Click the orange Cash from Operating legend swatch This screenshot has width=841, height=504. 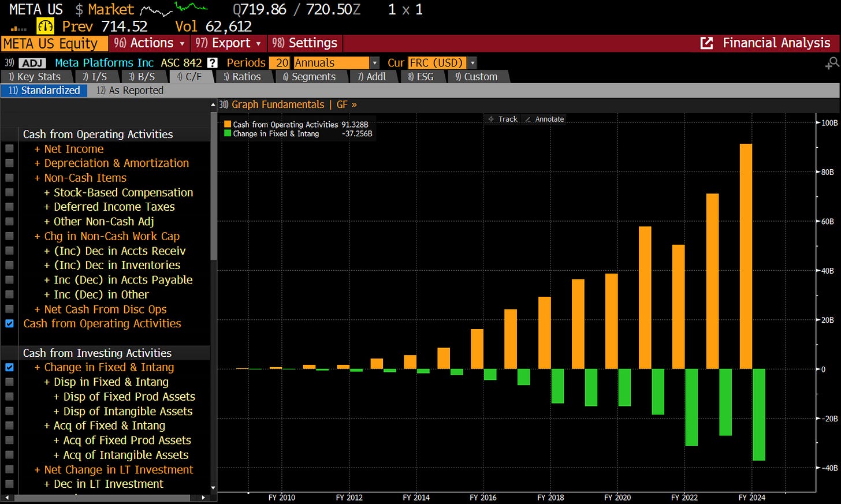[228, 124]
